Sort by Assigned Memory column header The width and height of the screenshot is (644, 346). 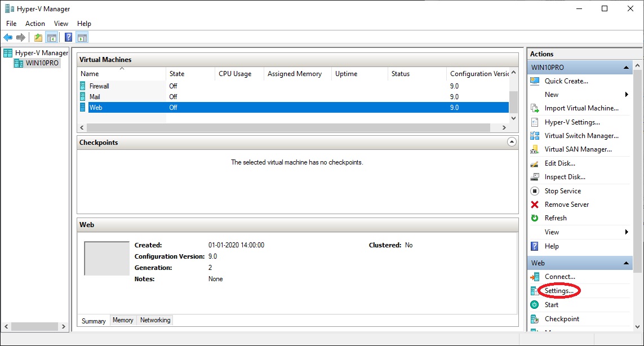pos(297,74)
